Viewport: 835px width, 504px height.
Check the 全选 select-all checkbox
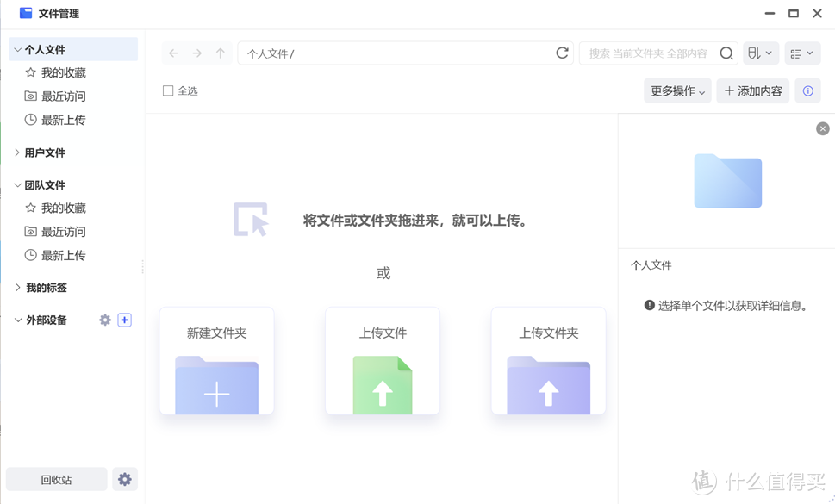pyautogui.click(x=167, y=90)
